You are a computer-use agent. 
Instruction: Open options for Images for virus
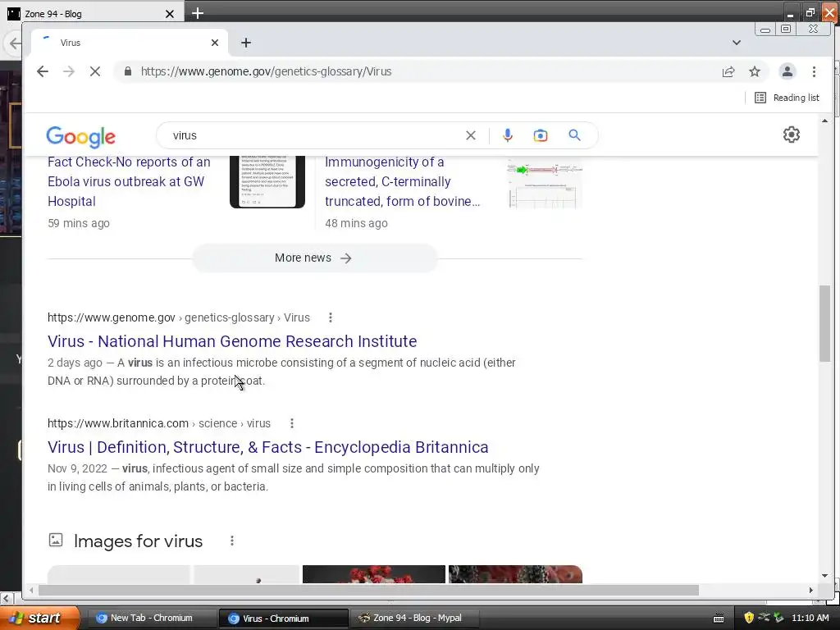pos(232,541)
